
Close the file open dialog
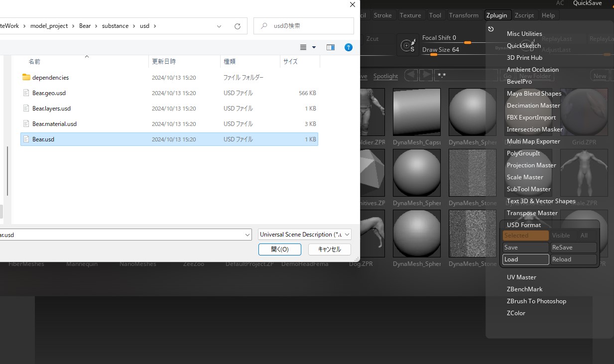353,4
